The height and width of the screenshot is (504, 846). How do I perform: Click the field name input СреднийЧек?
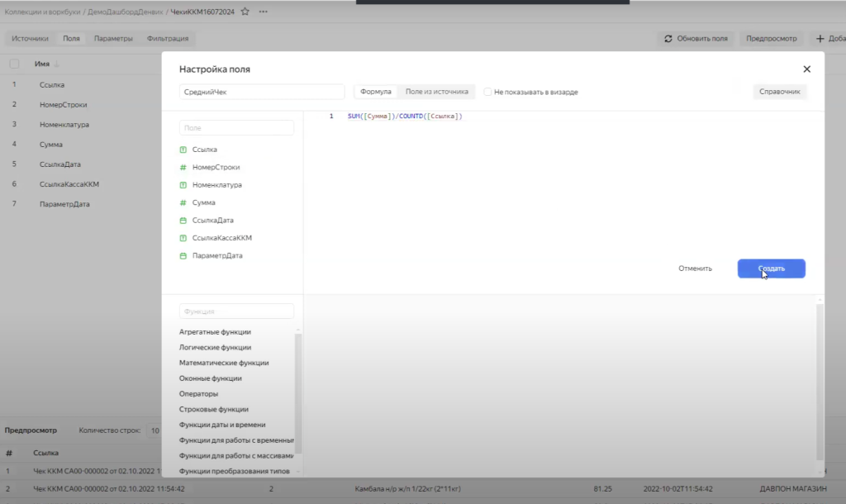pyautogui.click(x=261, y=93)
